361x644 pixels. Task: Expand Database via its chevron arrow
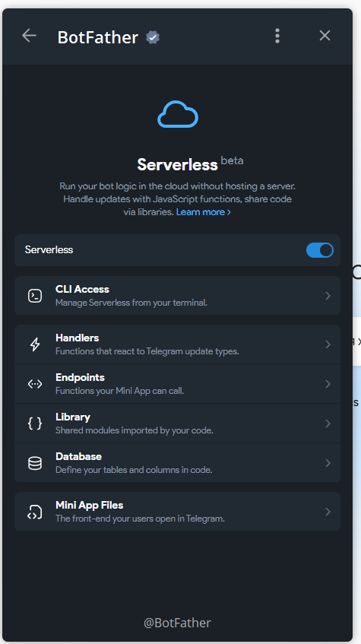point(328,463)
